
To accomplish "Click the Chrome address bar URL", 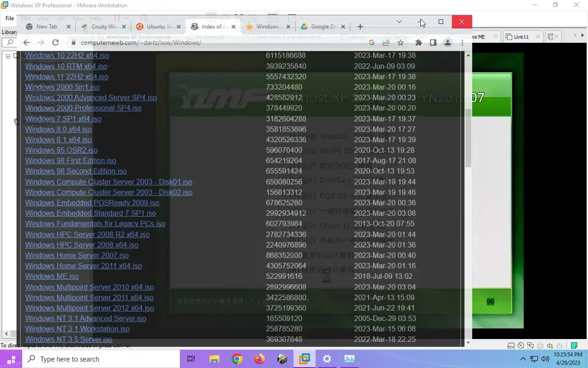I will click(141, 43).
